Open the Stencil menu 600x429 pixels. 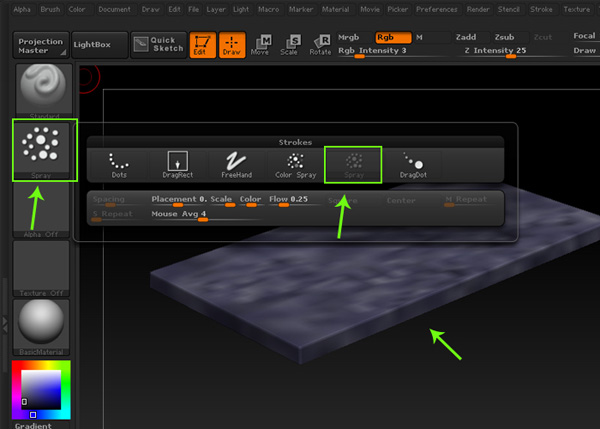coord(509,10)
